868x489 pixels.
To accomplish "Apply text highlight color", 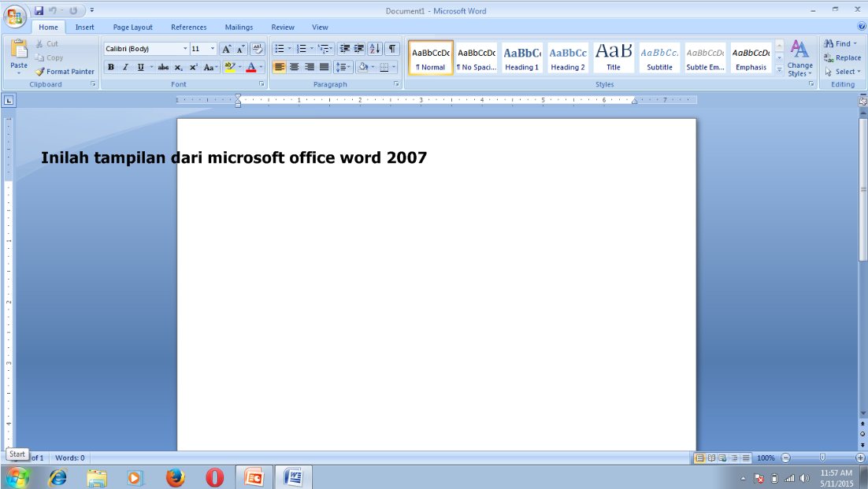I will [230, 67].
